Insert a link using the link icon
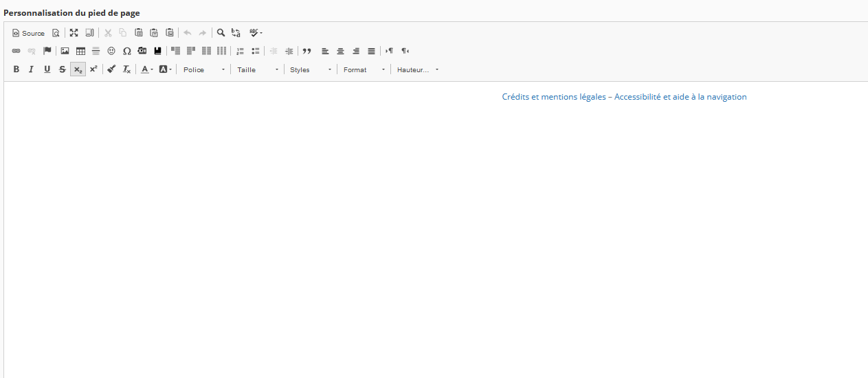Screen dimensions: 868x378 click(x=16, y=51)
